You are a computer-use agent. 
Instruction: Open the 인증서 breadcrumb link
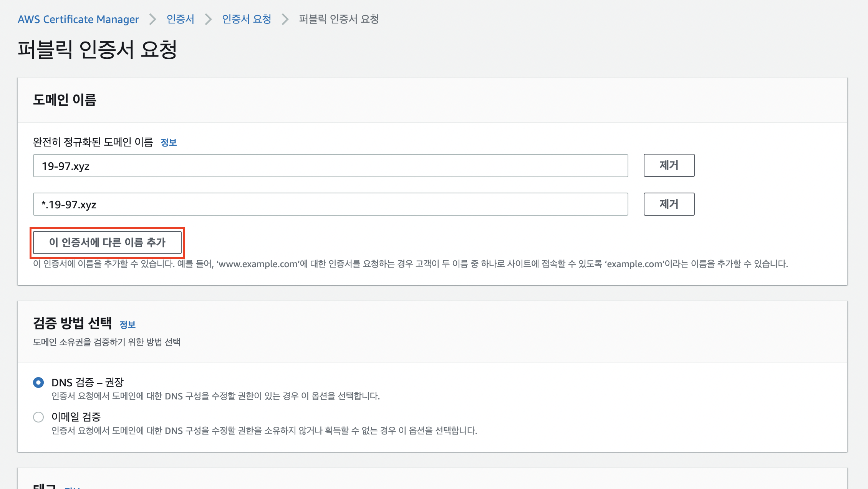coord(180,19)
